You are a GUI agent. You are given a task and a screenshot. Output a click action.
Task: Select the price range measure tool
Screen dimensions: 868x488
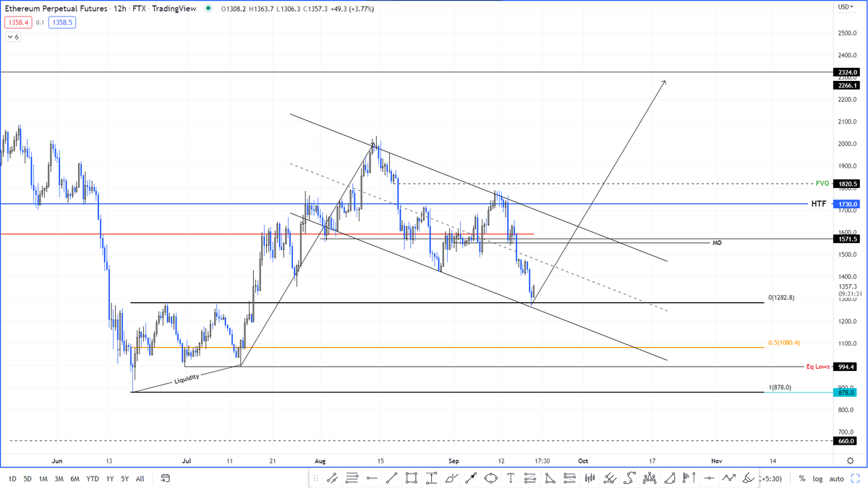(431, 478)
